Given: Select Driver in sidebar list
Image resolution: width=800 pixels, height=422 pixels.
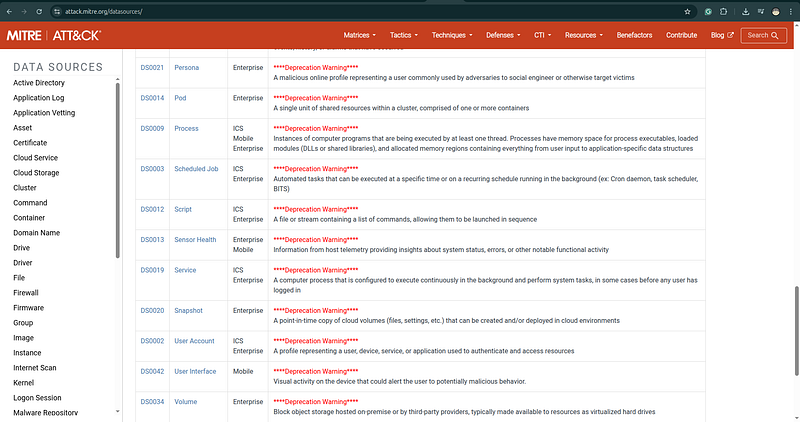Looking at the screenshot, I should [22, 263].
